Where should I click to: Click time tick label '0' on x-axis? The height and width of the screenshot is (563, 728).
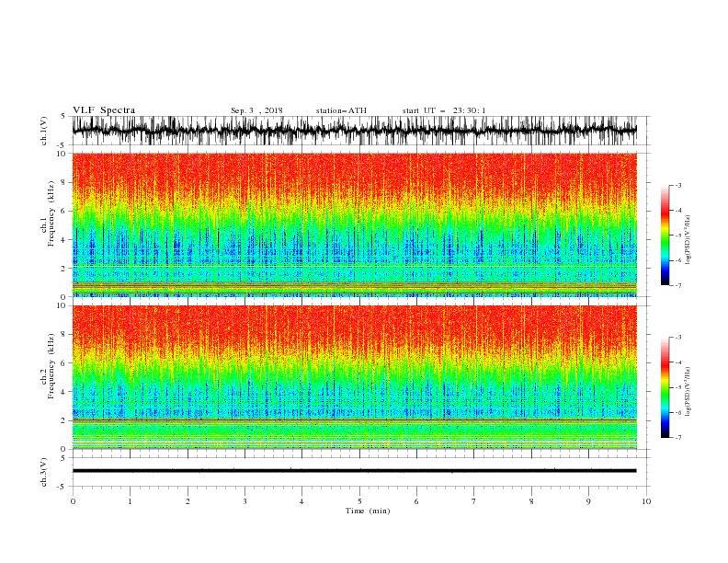[73, 501]
